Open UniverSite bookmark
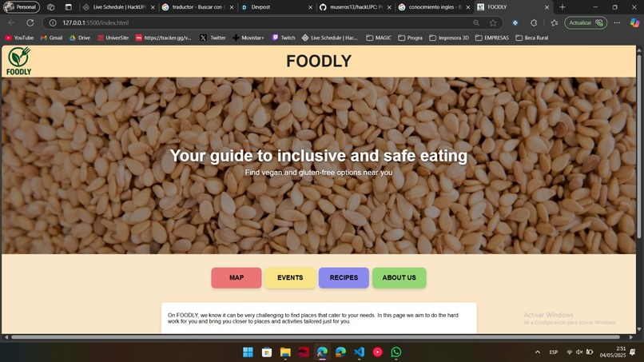Image resolution: width=644 pixels, height=362 pixels. point(113,38)
